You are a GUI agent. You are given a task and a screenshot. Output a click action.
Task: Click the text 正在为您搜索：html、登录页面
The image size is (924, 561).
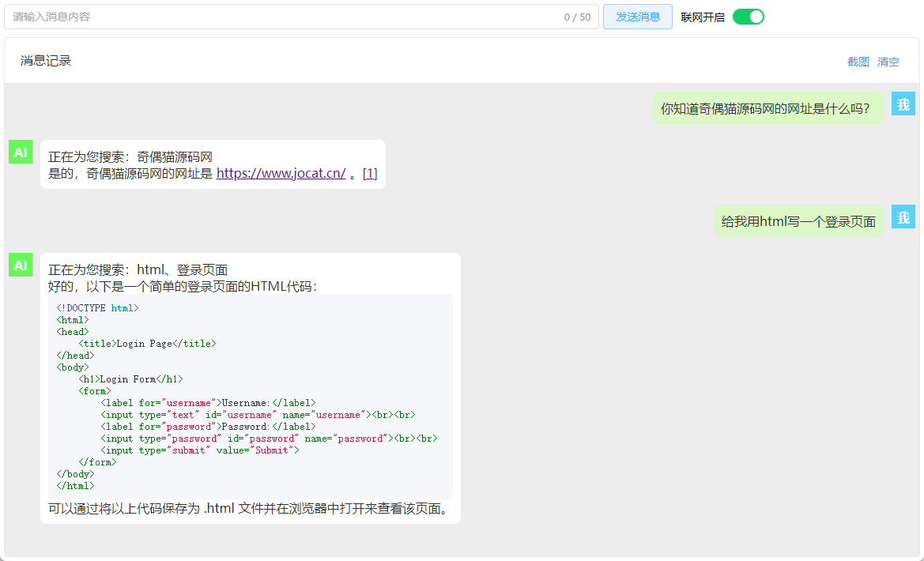[x=138, y=270]
